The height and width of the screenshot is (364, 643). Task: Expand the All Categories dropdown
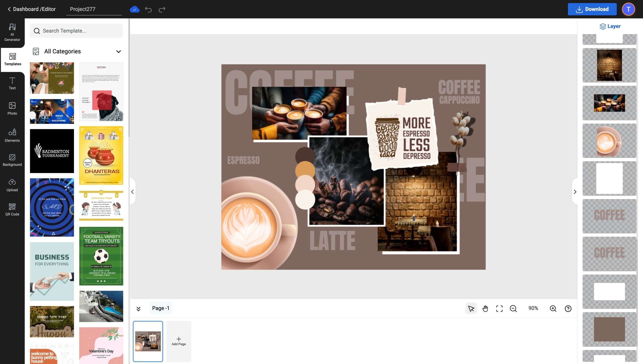click(x=76, y=51)
